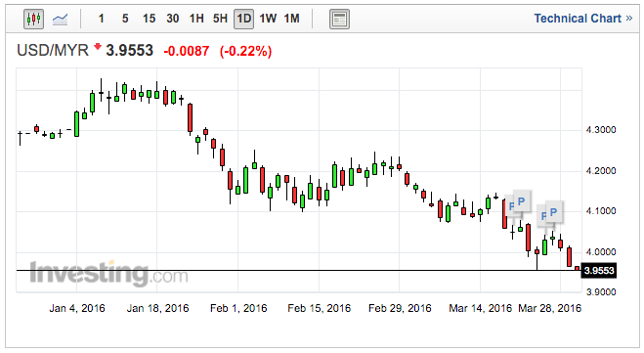
Task: Select the 5 minute timeframe
Action: 125,19
